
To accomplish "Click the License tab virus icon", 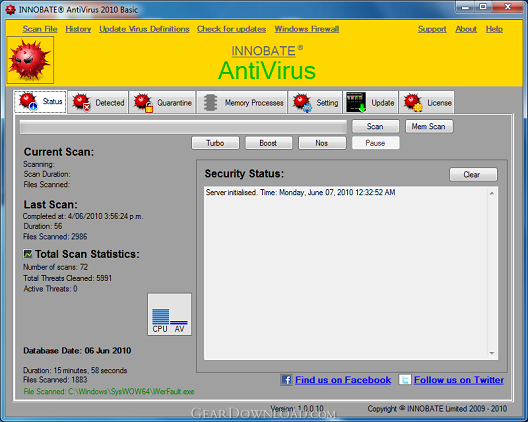I will click(413, 102).
